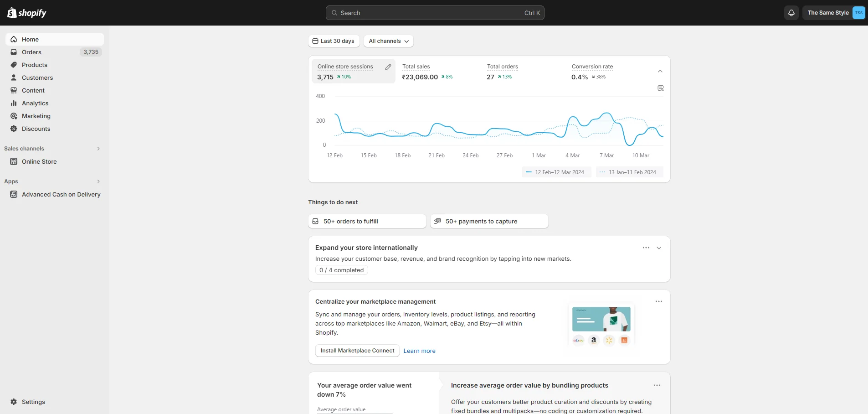Click 50+ orders to fulfill
The height and width of the screenshot is (414, 868).
(x=367, y=221)
